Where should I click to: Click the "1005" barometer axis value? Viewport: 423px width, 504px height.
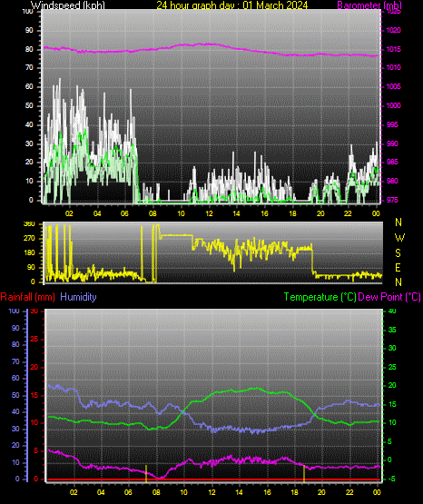[x=393, y=86]
